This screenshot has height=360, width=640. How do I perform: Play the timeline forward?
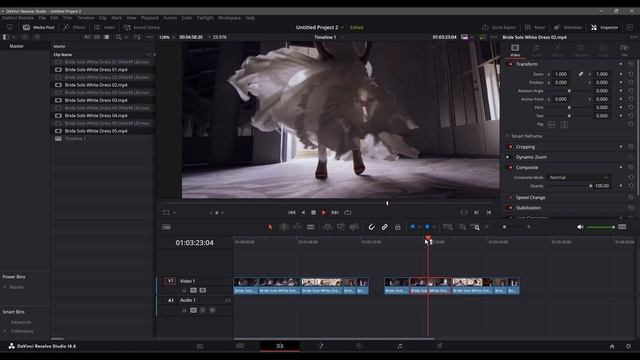click(324, 212)
